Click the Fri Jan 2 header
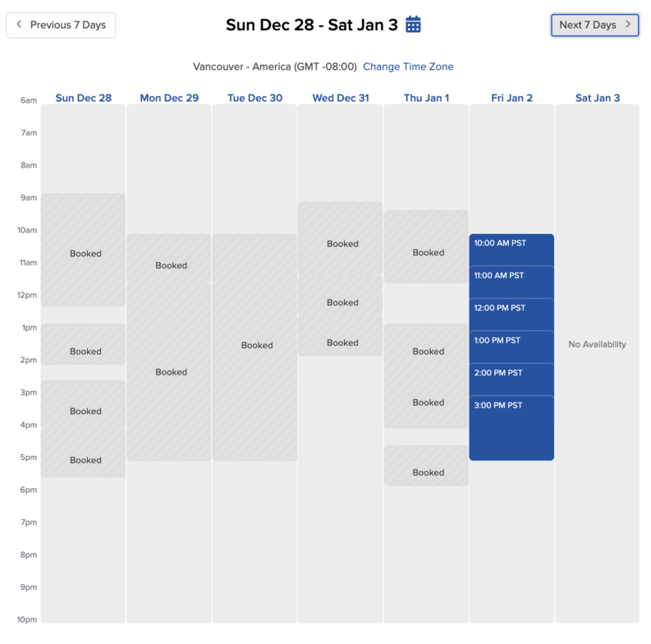651x644 pixels. coord(511,98)
